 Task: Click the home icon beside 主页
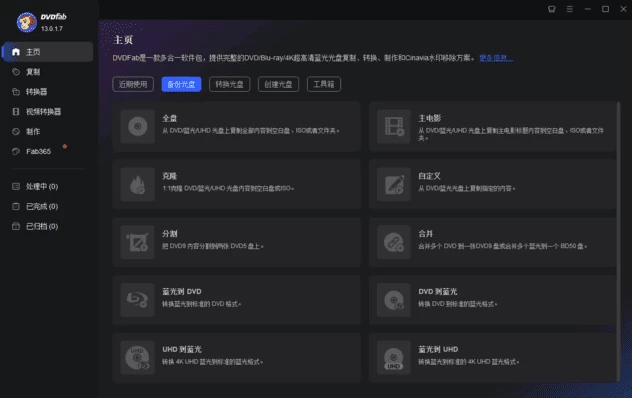16,52
